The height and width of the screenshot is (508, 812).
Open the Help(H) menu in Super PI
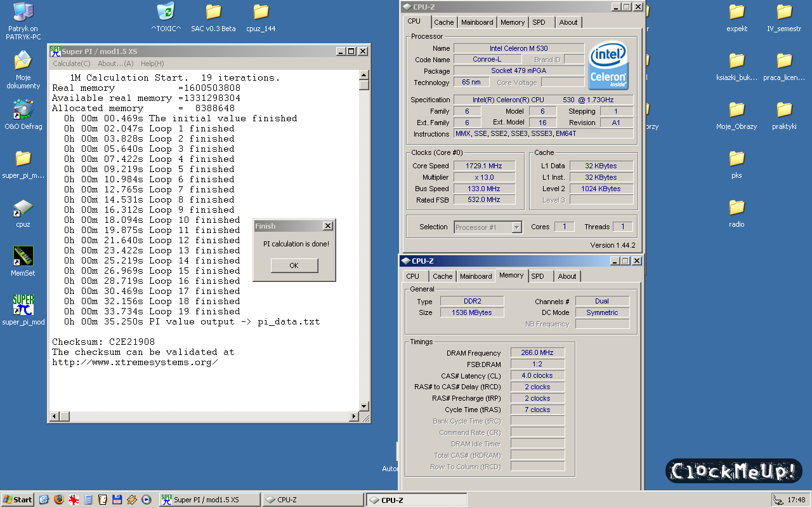click(152, 63)
